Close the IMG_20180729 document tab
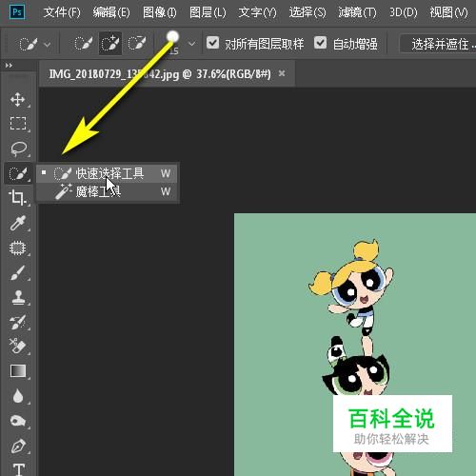Image resolution: width=476 pixels, height=476 pixels. [x=282, y=73]
